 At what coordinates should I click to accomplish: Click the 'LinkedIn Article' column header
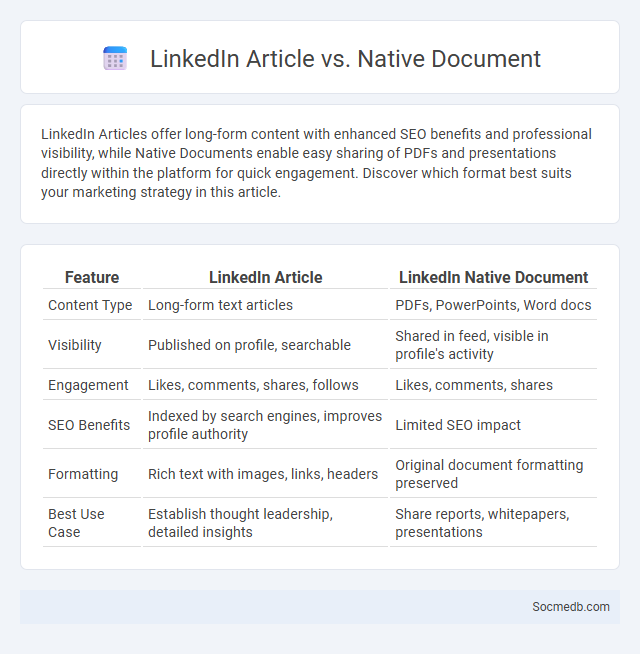[x=265, y=277]
